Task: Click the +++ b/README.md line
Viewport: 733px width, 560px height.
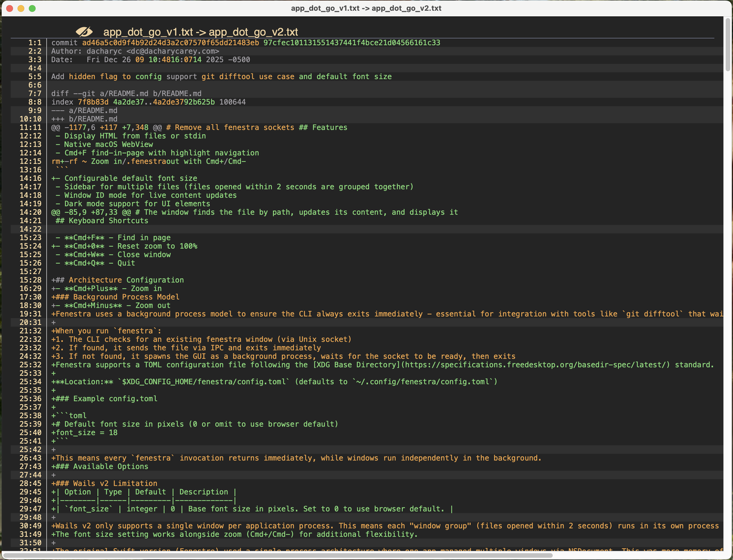Action: (85, 119)
